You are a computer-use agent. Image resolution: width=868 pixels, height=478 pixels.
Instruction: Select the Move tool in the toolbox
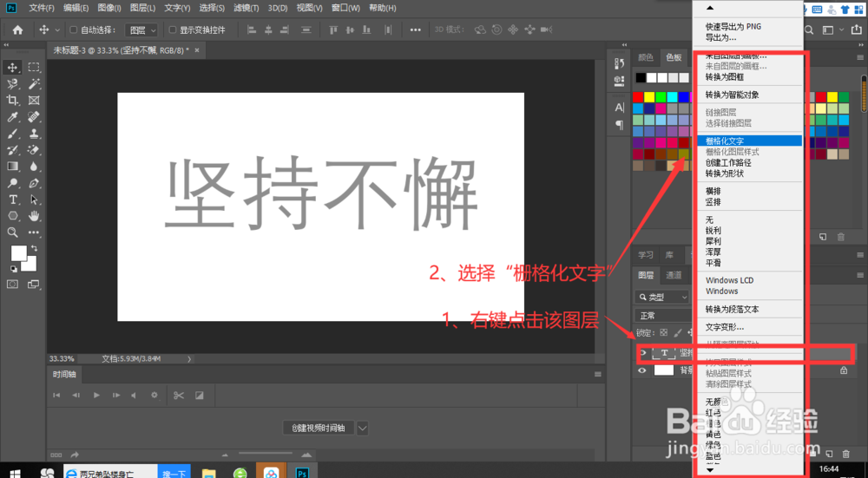(x=12, y=68)
